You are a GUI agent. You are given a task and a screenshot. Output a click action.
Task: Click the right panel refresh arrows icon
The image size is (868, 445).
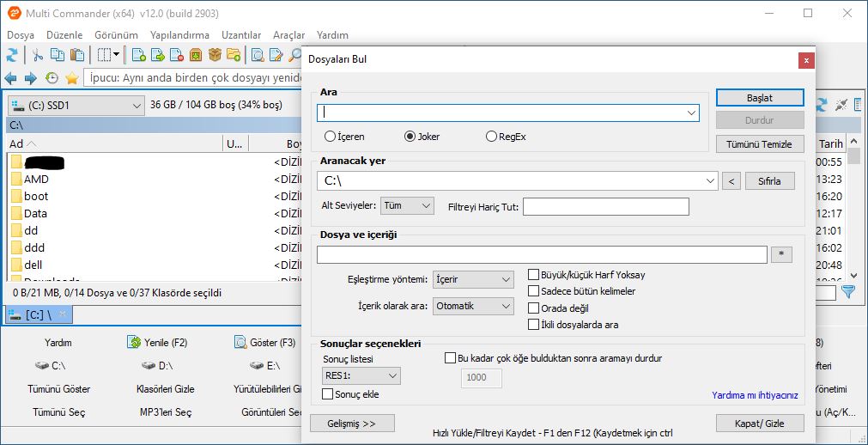coord(822,104)
